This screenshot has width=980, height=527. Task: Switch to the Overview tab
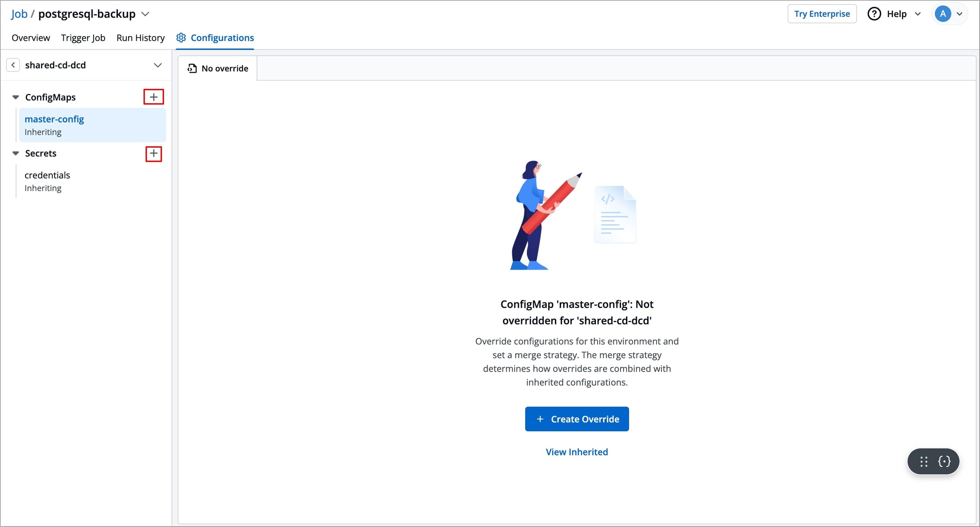pyautogui.click(x=31, y=38)
